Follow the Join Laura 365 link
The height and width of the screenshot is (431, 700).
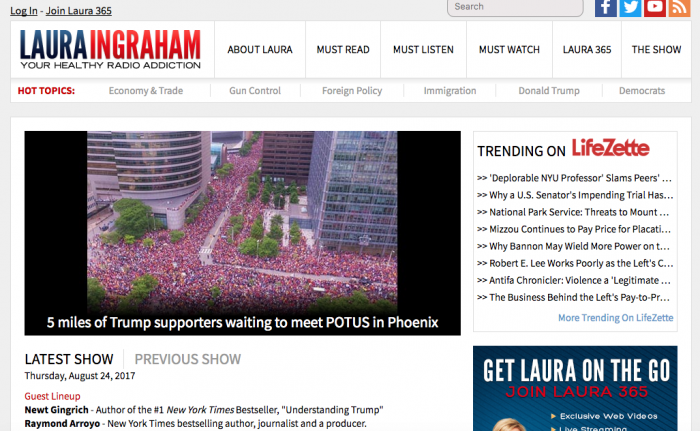pos(79,11)
